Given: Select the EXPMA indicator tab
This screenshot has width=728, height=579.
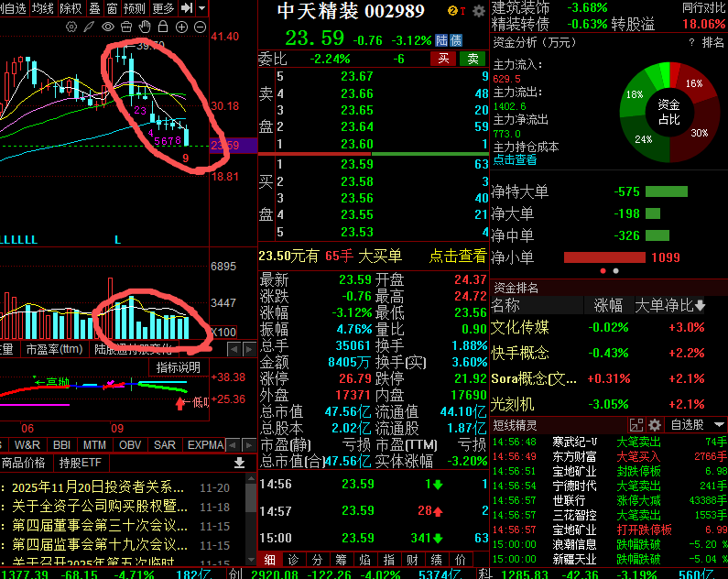Looking at the screenshot, I should coord(205,445).
